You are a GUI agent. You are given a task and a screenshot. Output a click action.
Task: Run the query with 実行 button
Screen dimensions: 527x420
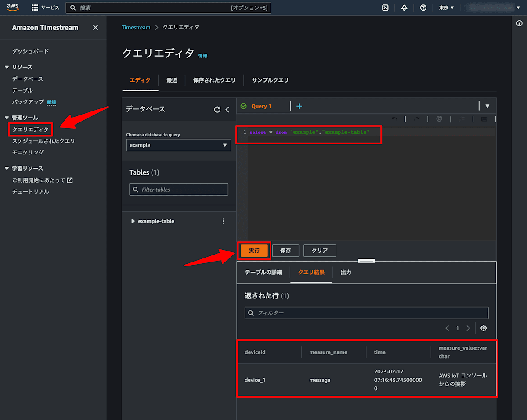pos(254,251)
